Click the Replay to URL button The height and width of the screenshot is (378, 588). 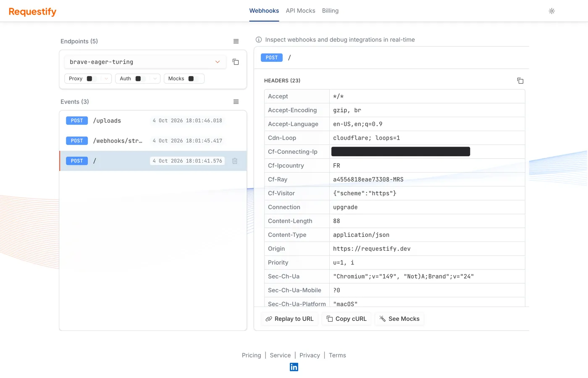pyautogui.click(x=290, y=319)
